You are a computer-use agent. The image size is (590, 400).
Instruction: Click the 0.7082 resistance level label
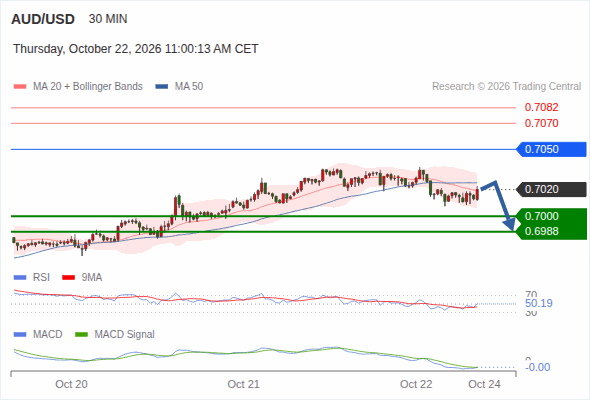click(x=541, y=107)
